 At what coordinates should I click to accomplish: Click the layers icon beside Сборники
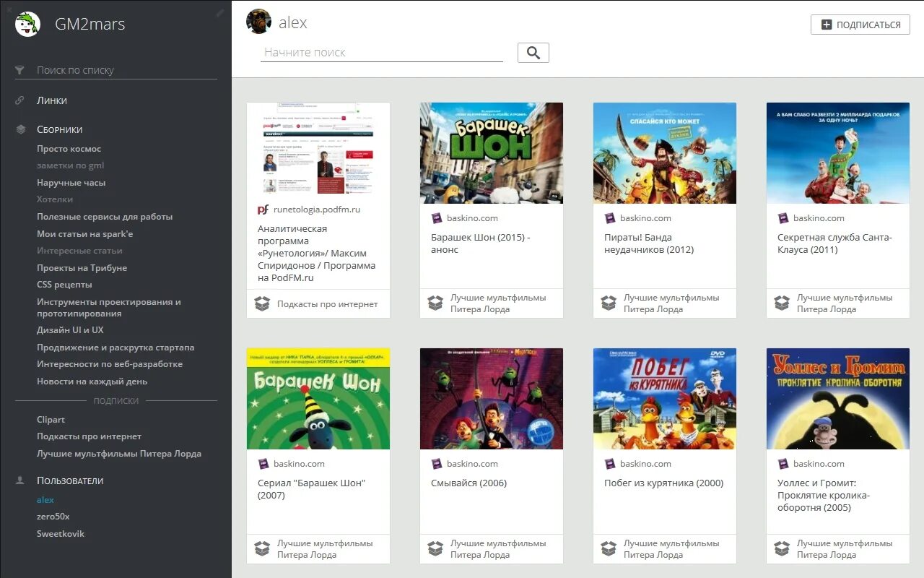coord(20,129)
